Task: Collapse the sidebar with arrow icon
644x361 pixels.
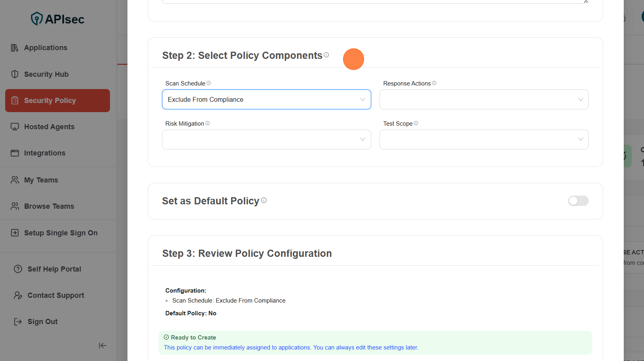Action: pos(102,345)
